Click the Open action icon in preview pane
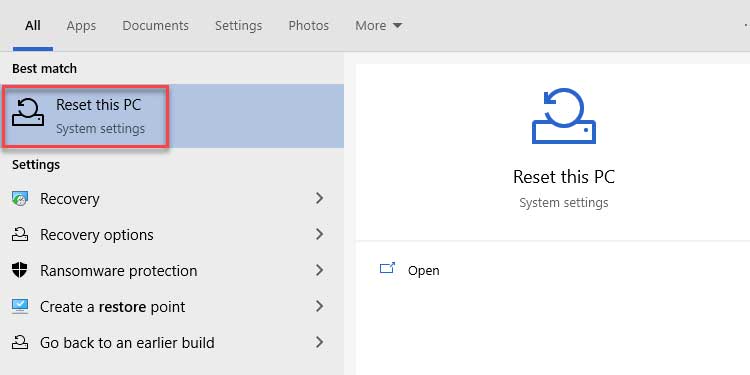750x375 pixels. (x=387, y=268)
